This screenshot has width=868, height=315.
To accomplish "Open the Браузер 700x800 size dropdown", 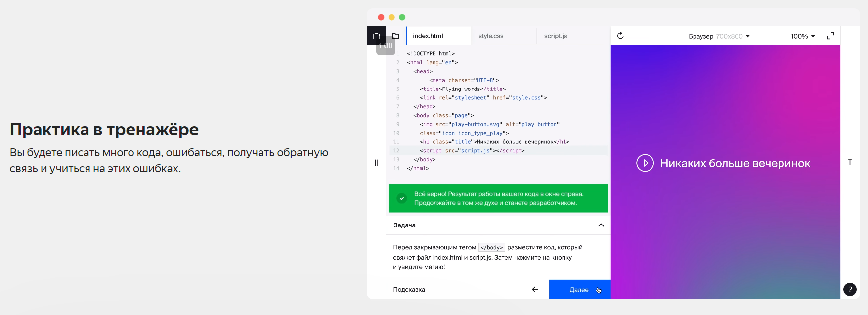I will pyautogui.click(x=719, y=36).
